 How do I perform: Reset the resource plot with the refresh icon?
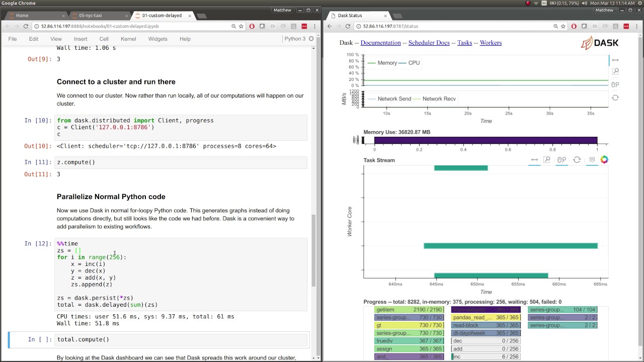pyautogui.click(x=615, y=98)
